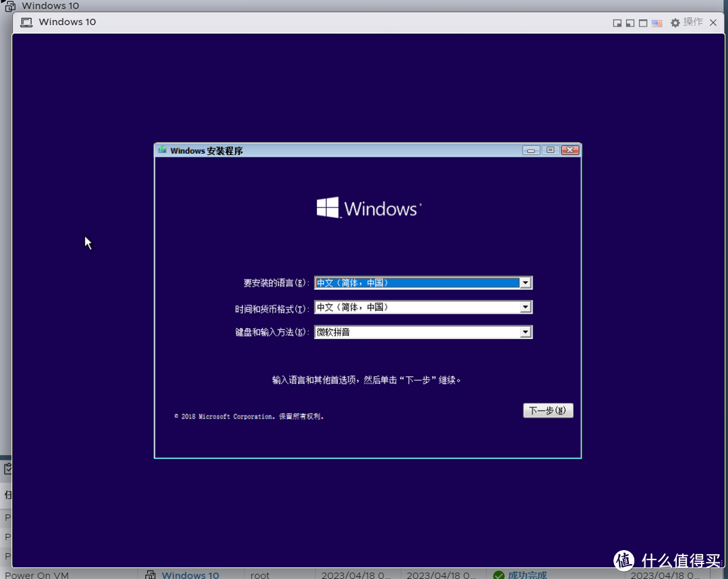This screenshot has width=728, height=579.
Task: Select the 键盘和输入方法 combo box
Action: [x=423, y=332]
